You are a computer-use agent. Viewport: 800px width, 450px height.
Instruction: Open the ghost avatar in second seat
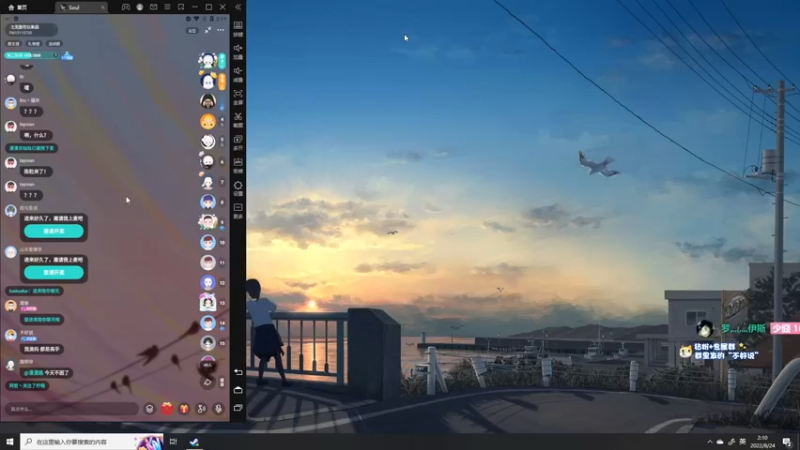208,81
